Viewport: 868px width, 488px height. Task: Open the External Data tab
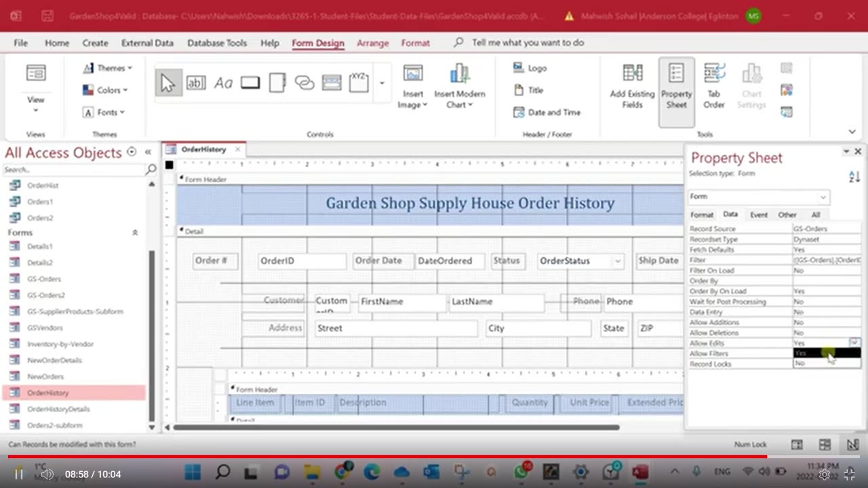click(147, 43)
